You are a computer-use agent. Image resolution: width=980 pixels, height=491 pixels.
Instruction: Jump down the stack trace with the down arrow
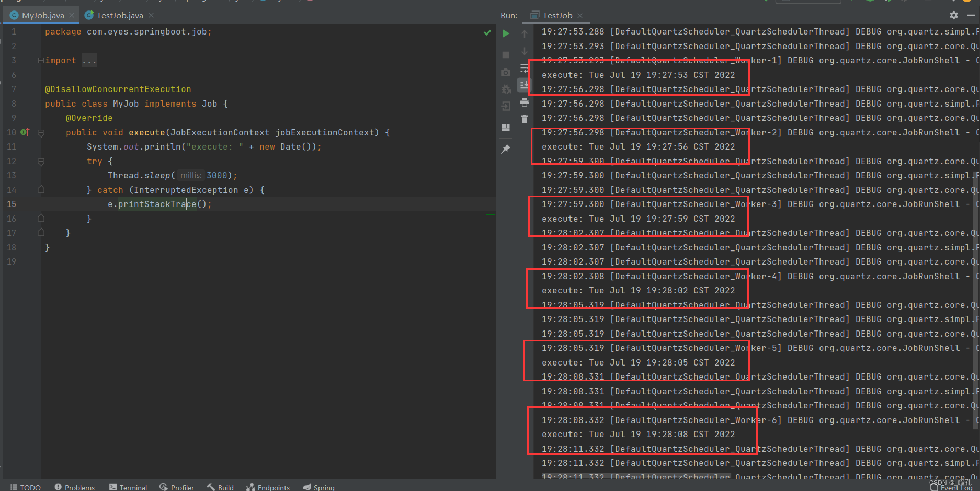(525, 51)
